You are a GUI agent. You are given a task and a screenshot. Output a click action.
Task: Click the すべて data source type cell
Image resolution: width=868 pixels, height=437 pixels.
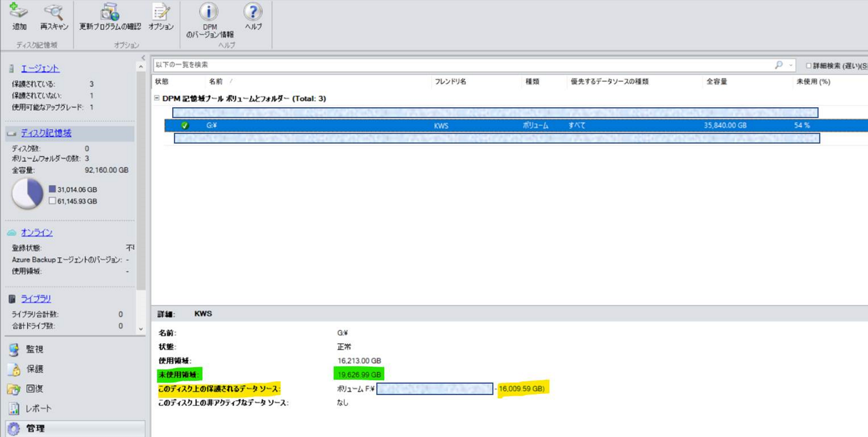click(577, 125)
